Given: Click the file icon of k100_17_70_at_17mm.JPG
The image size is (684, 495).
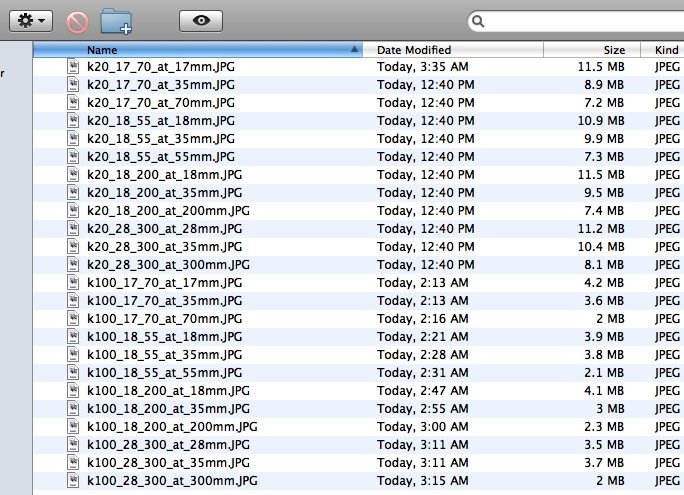Looking at the screenshot, I should (73, 282).
